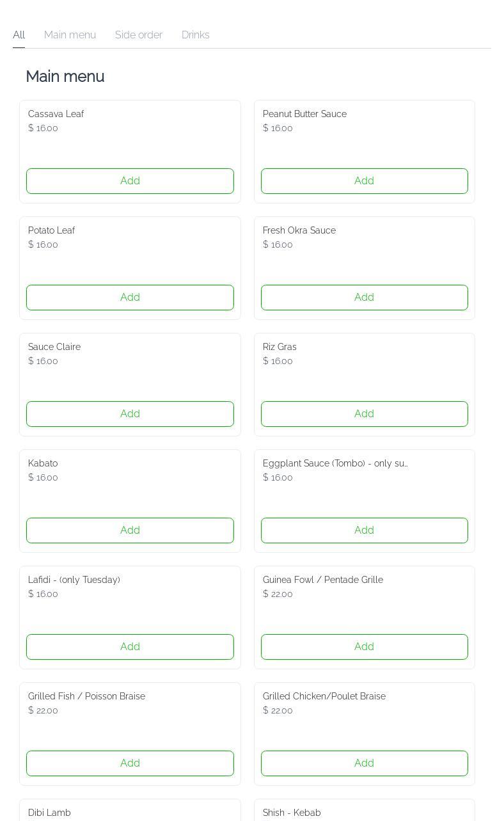The width and height of the screenshot is (504, 821).
Task: Add Peanut Butter Sauce to order
Action: [364, 181]
